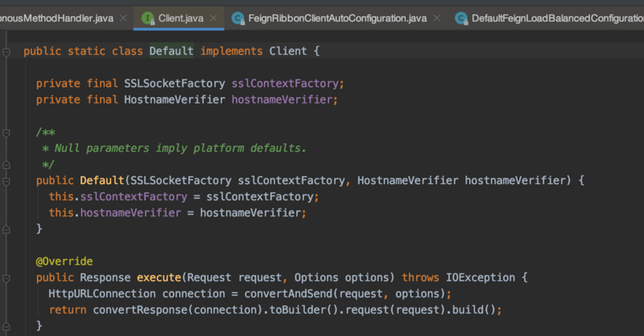Image resolution: width=644 pixels, height=336 pixels.
Task: Click the interface icon on Client.java tab
Action: coord(147,17)
